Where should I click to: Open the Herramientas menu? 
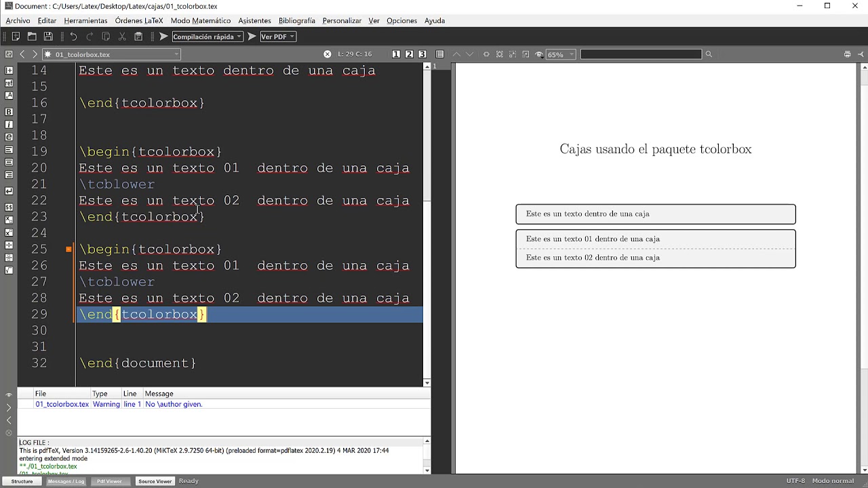pyautogui.click(x=85, y=21)
